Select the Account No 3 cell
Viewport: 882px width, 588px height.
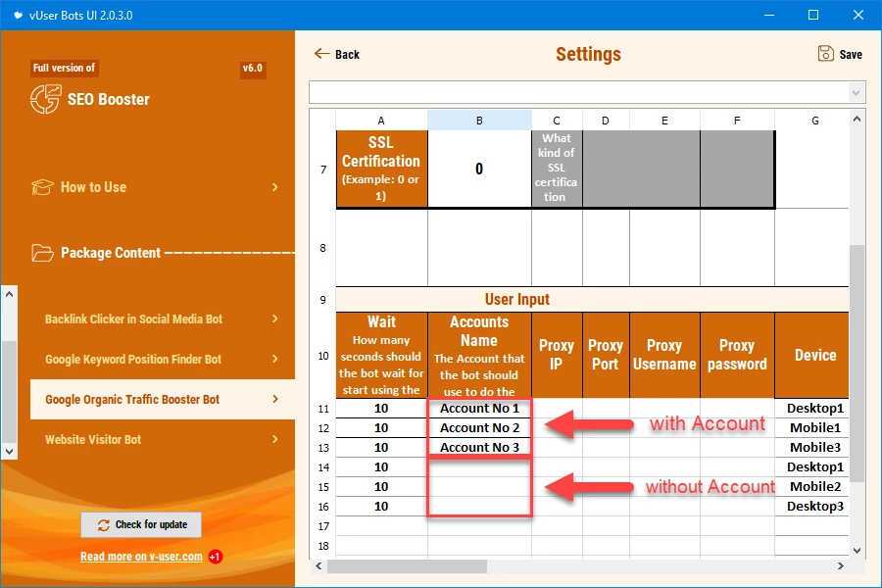[479, 447]
